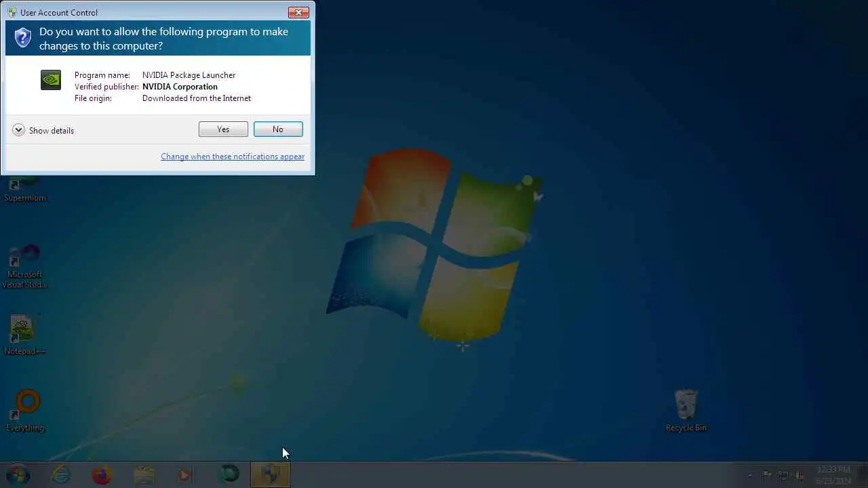Click the Downloaded from the Internet text

(197, 98)
